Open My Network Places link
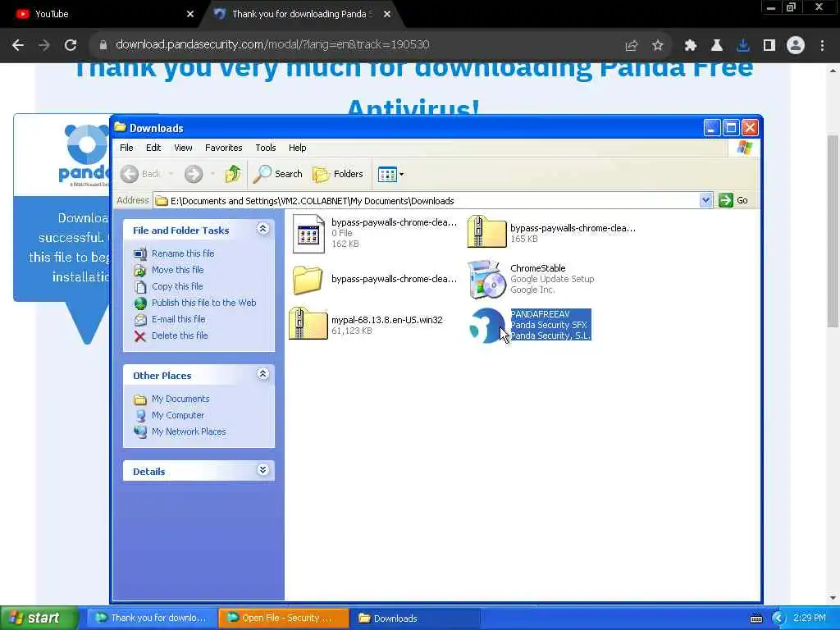The image size is (840, 630). (189, 431)
